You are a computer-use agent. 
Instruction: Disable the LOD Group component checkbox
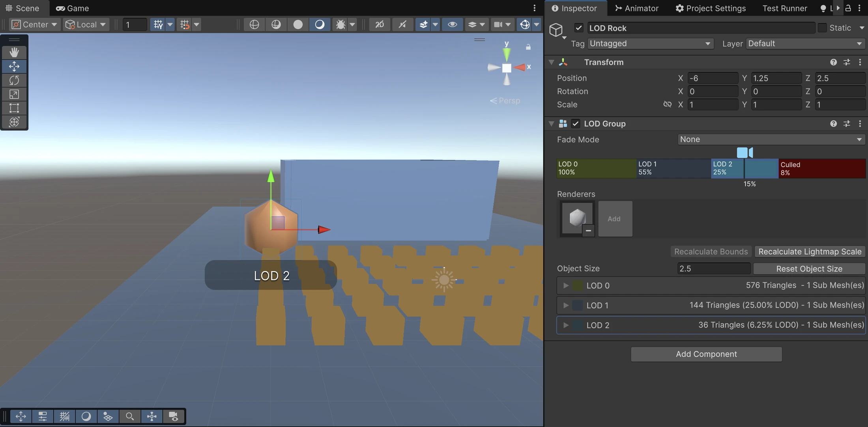coord(575,123)
